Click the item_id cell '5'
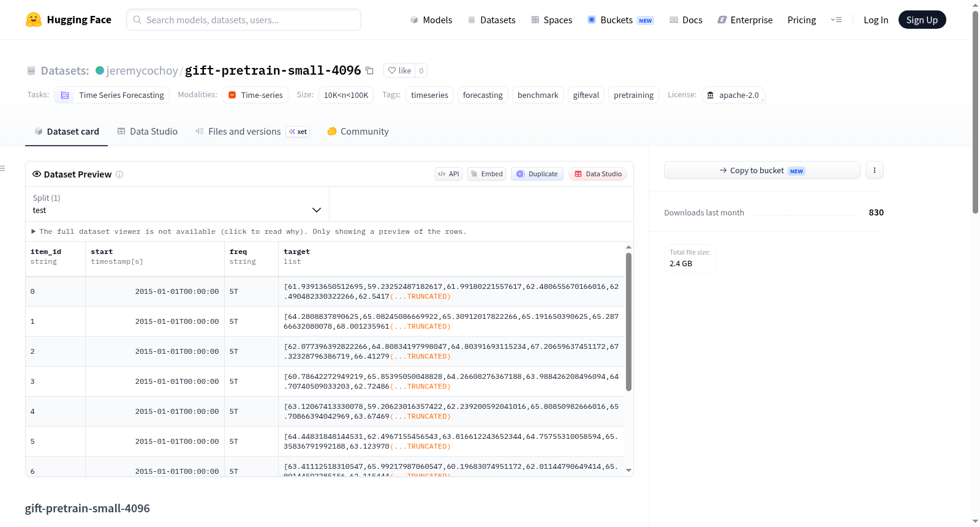980x527 pixels. (x=55, y=441)
